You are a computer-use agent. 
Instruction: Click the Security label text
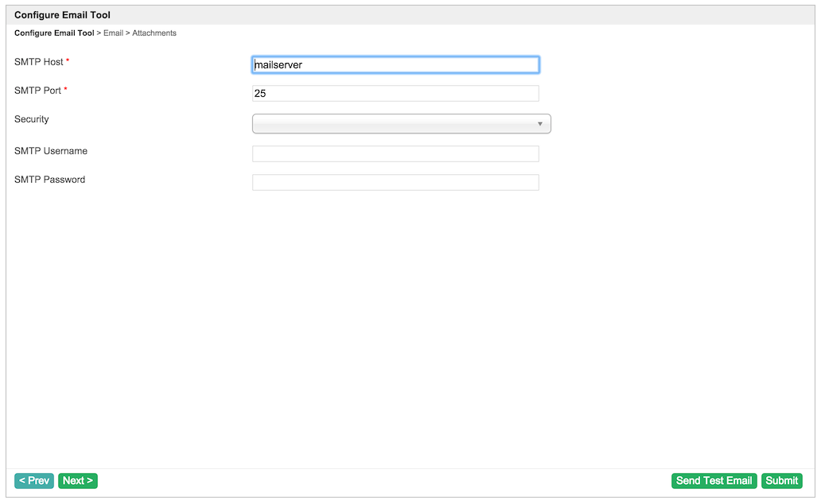(x=32, y=119)
